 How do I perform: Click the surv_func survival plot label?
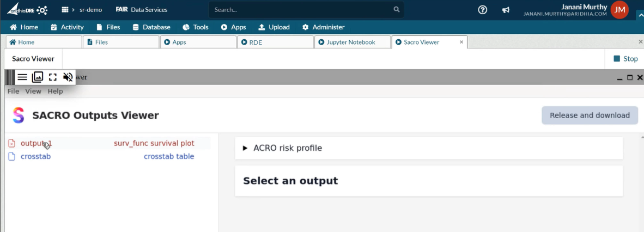pos(154,143)
